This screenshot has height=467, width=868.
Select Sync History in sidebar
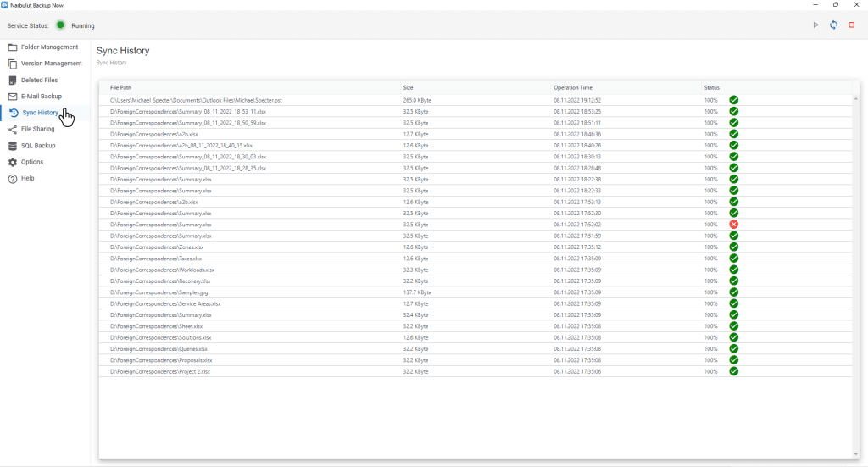[40, 113]
